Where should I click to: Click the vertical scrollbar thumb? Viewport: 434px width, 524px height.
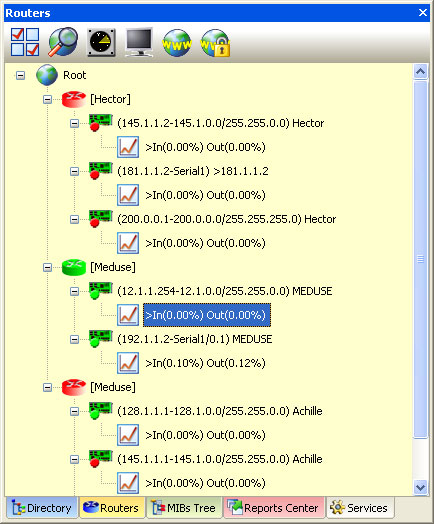(x=420, y=259)
